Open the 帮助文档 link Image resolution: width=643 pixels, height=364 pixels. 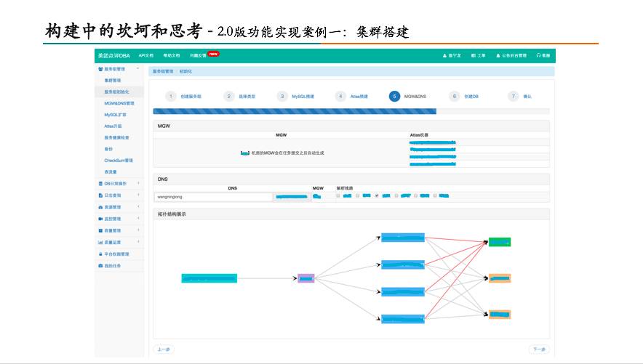tap(172, 55)
